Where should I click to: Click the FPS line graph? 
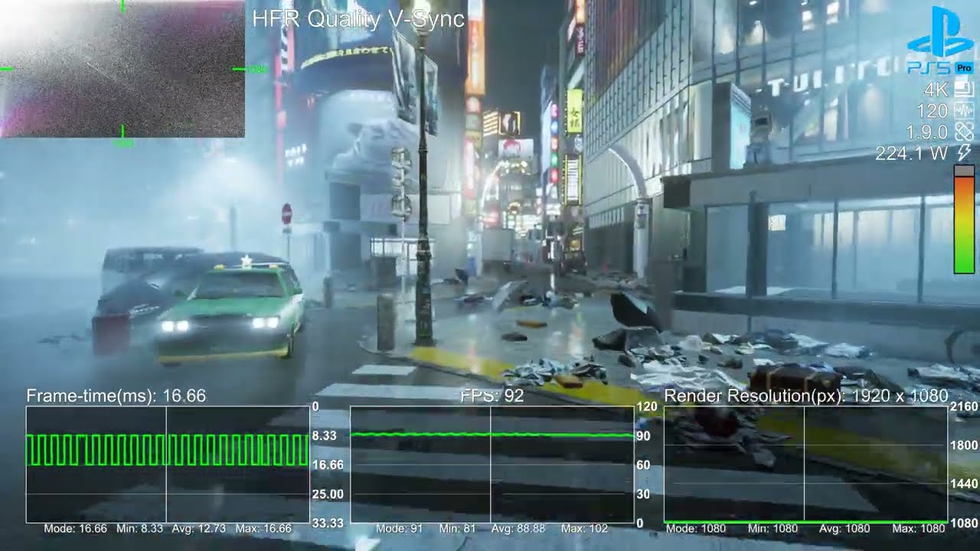pyautogui.click(x=492, y=464)
